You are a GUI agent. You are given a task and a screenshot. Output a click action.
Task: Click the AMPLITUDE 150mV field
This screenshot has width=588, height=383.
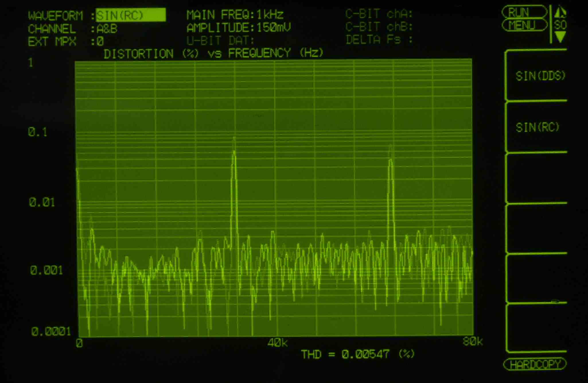(x=238, y=28)
